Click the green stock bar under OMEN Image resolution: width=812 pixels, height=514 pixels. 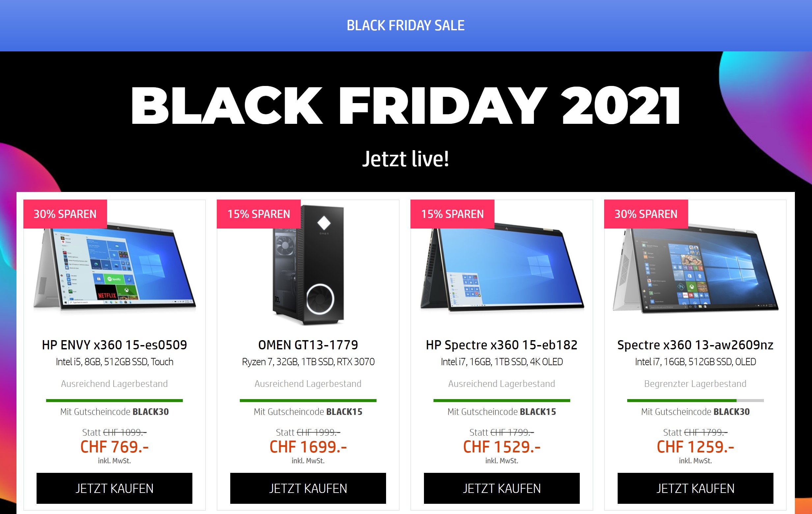pos(308,400)
